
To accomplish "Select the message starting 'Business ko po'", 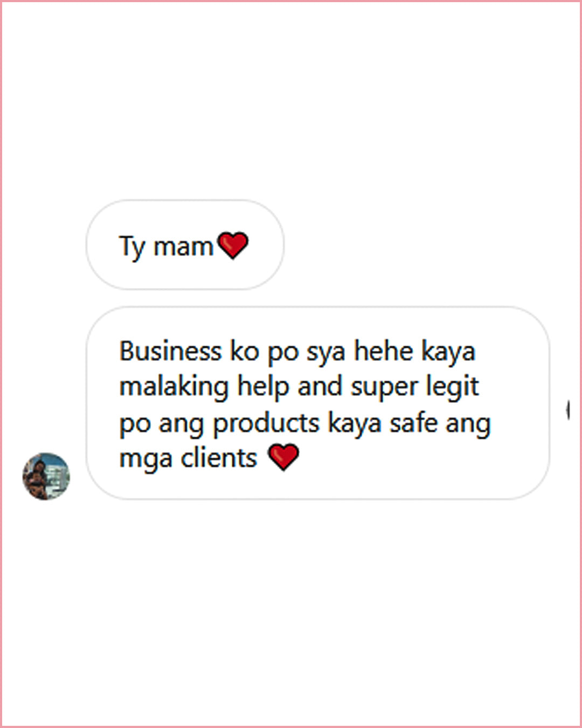I will pos(318,403).
